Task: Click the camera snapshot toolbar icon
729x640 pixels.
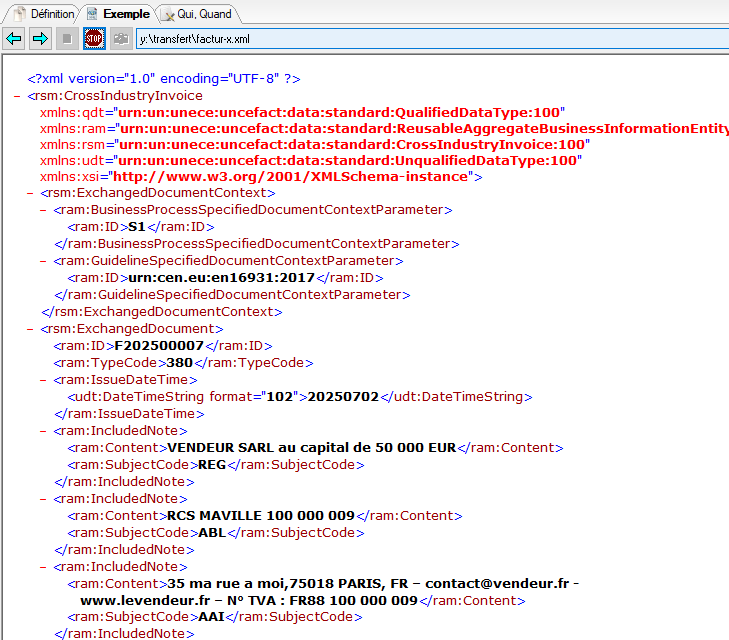Action: coord(121,39)
